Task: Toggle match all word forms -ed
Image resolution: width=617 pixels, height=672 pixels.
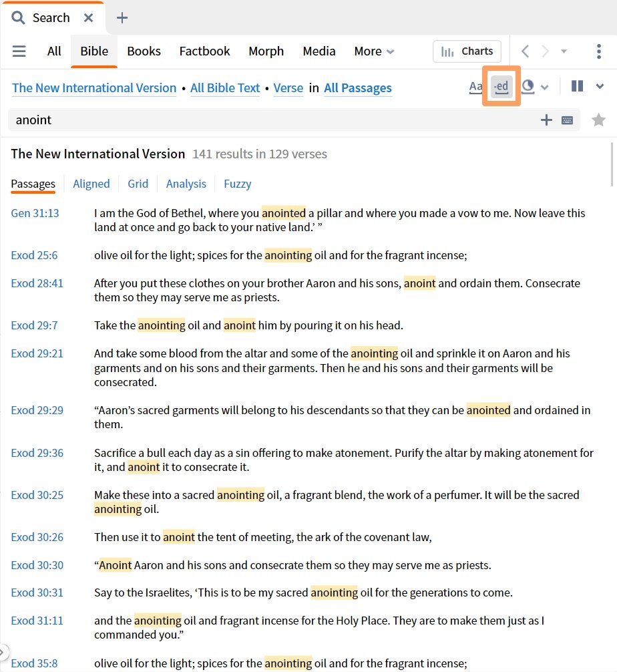Action: pos(501,87)
